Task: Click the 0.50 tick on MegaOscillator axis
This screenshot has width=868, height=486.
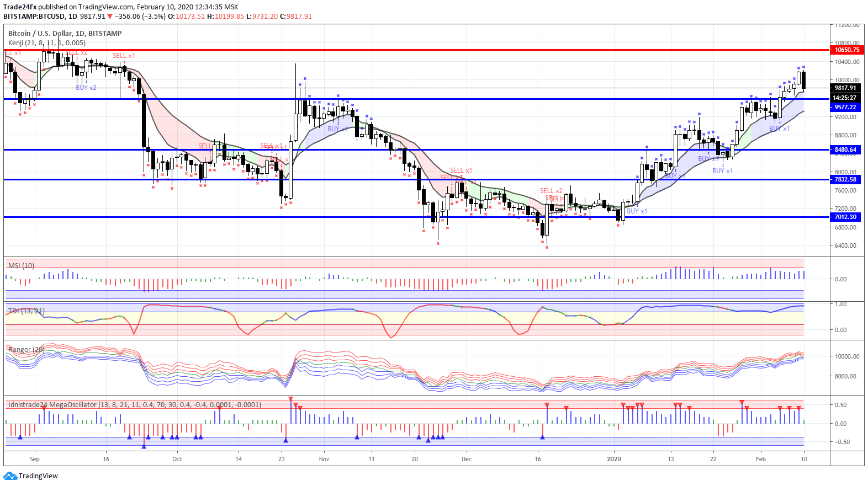Action: coord(840,405)
